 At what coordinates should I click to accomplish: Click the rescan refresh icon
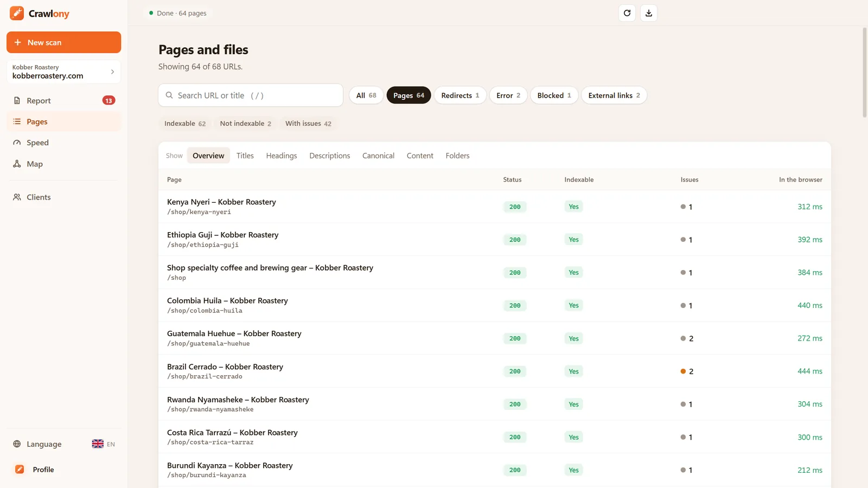tap(627, 13)
